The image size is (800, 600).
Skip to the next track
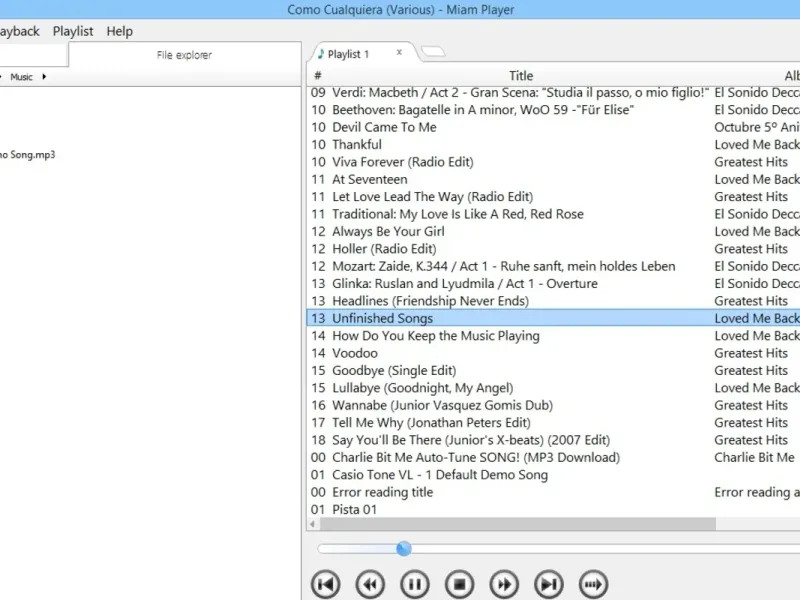[548, 584]
